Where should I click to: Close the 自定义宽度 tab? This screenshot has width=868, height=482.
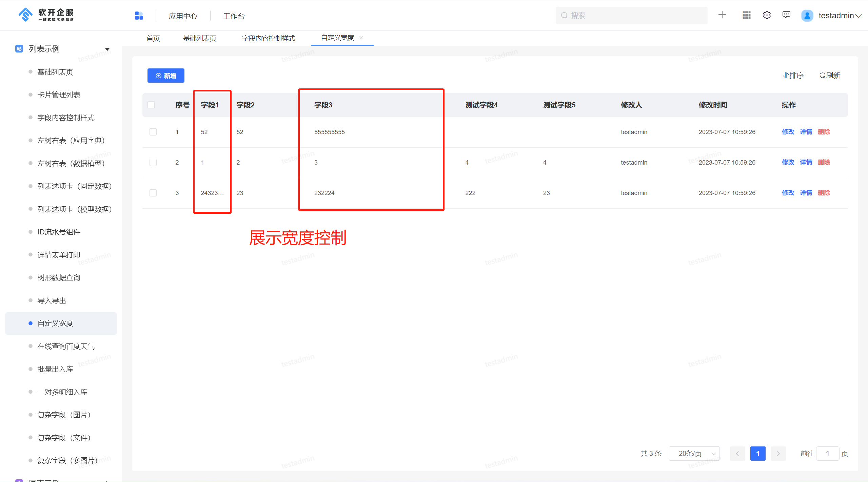pos(361,37)
